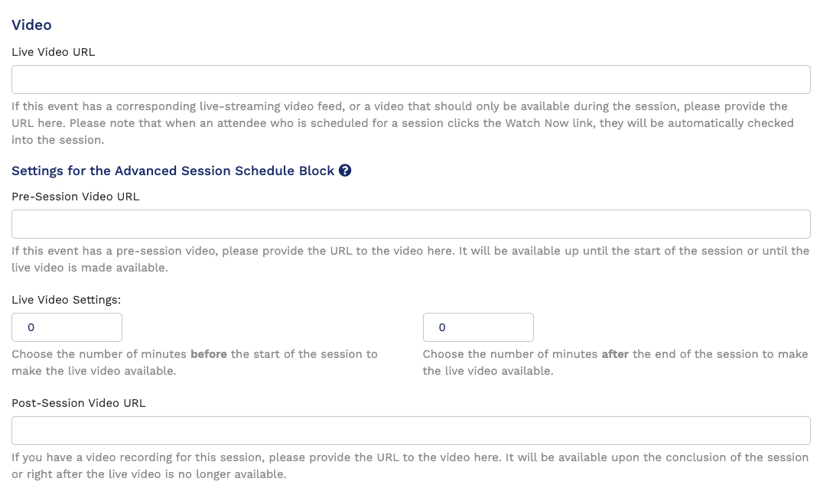This screenshot has width=823, height=504.
Task: Click the bold word after in the minutes description
Action: pos(616,353)
